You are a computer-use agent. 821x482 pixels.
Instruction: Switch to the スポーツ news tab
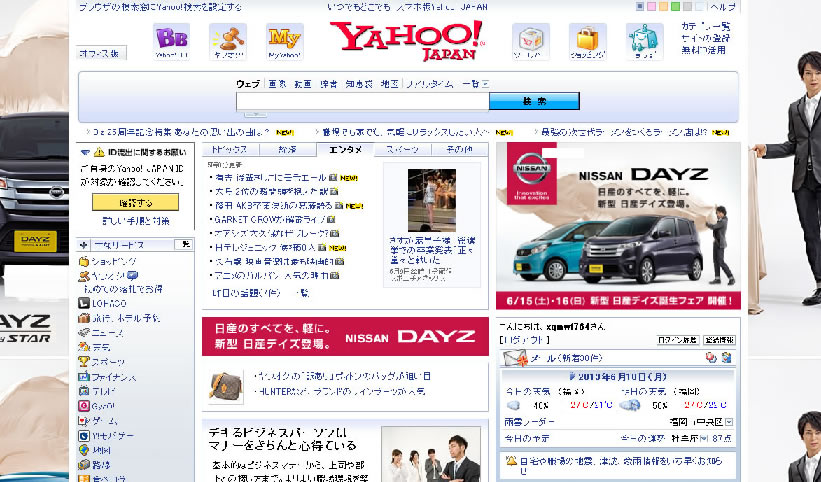(403, 149)
